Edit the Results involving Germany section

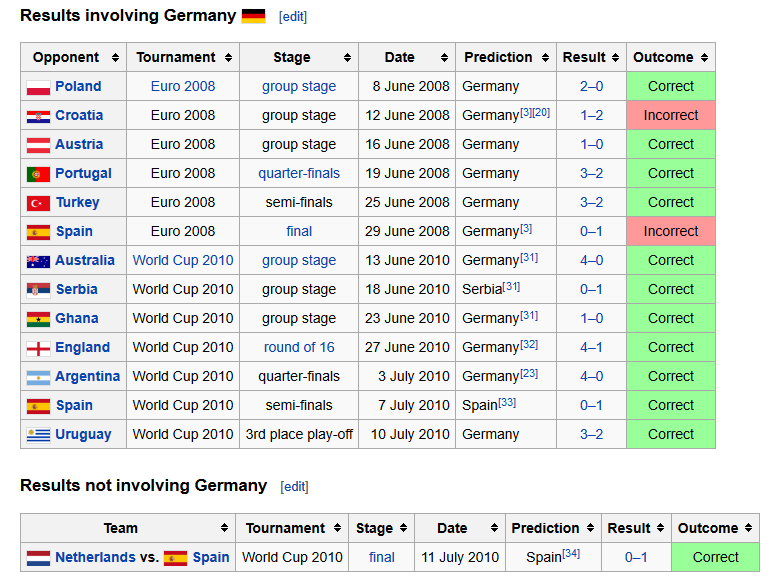pyautogui.click(x=293, y=17)
